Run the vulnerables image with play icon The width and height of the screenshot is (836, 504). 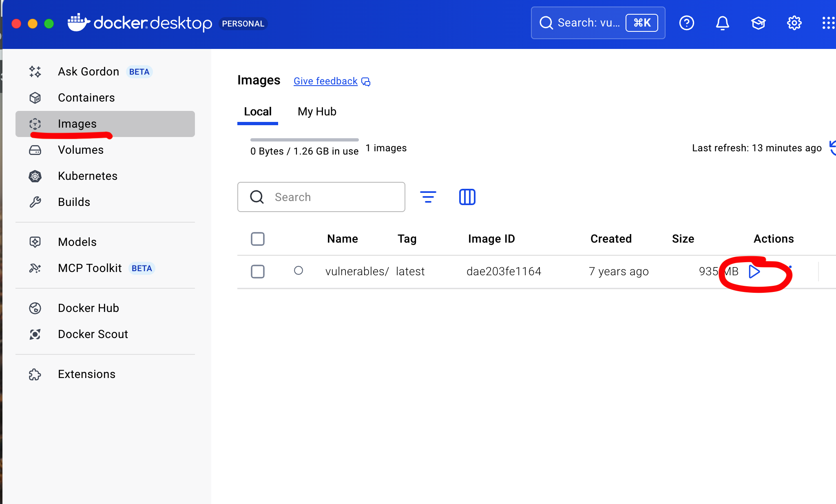click(754, 271)
